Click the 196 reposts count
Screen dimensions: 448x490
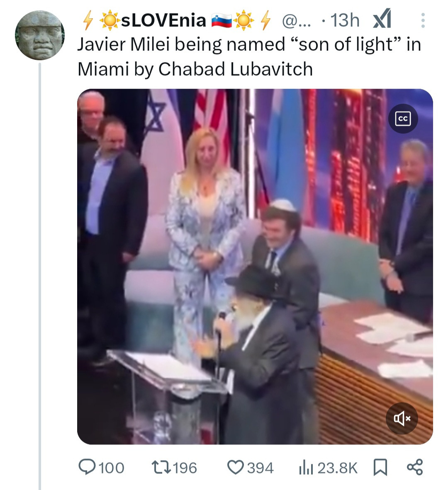[x=185, y=468]
